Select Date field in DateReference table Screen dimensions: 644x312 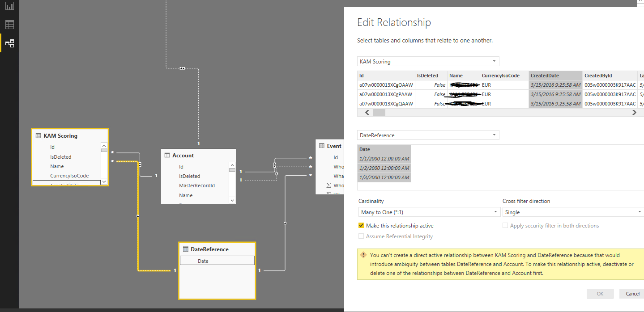click(x=217, y=261)
